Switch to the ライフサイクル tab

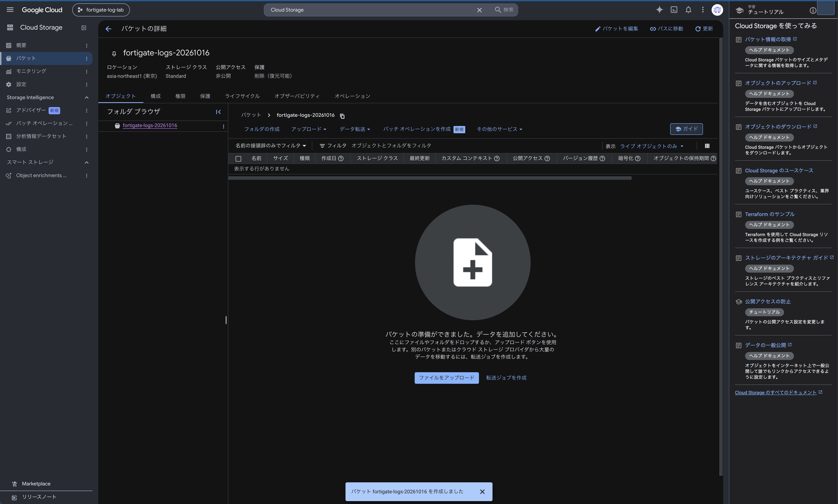pos(242,96)
